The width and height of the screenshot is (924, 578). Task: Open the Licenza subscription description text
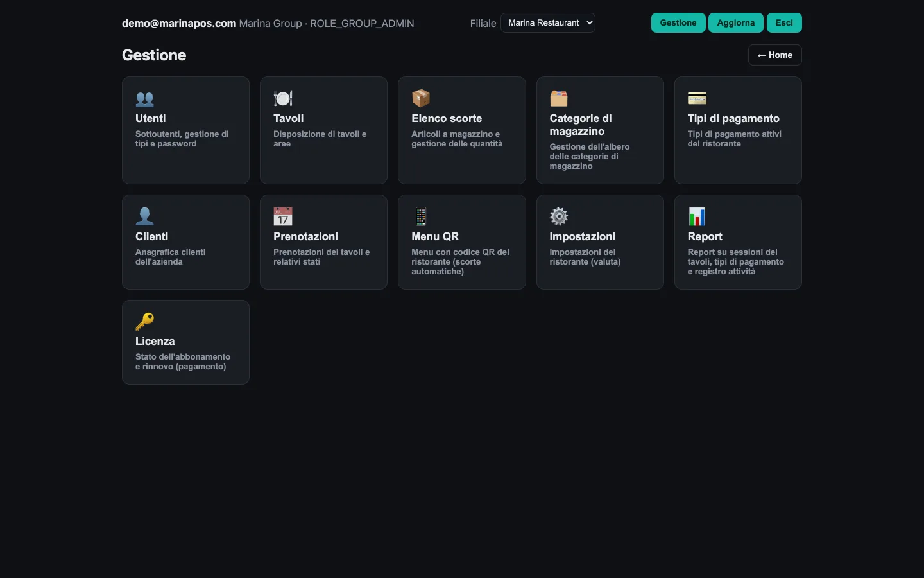coord(183,362)
